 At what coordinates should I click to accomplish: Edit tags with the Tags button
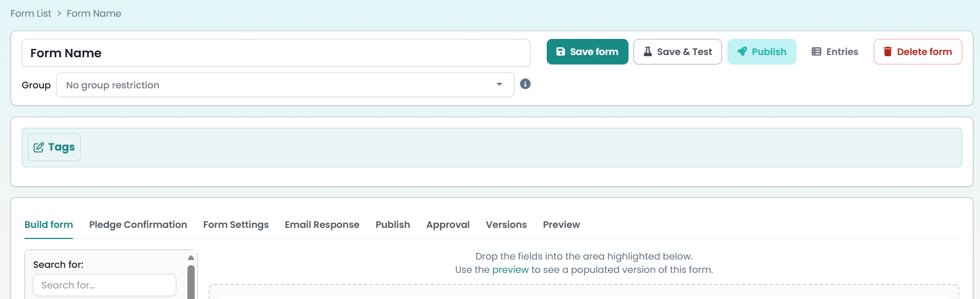click(55, 147)
